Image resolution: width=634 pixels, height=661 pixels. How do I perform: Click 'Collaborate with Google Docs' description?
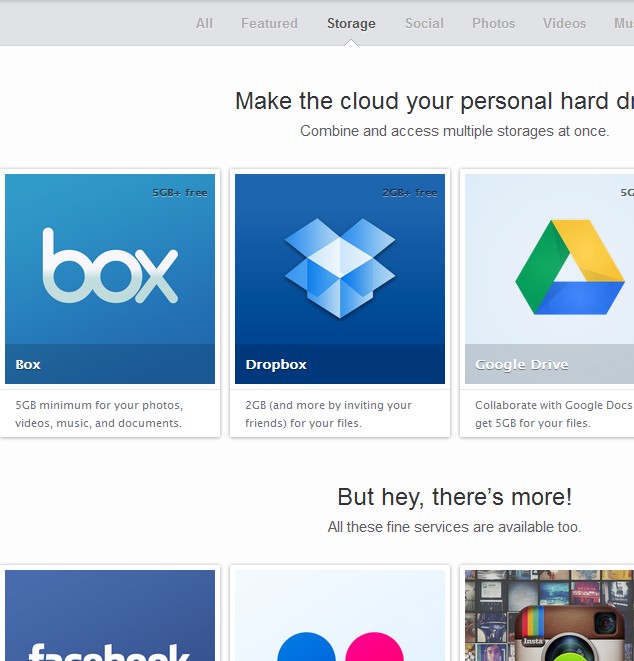[x=554, y=414]
